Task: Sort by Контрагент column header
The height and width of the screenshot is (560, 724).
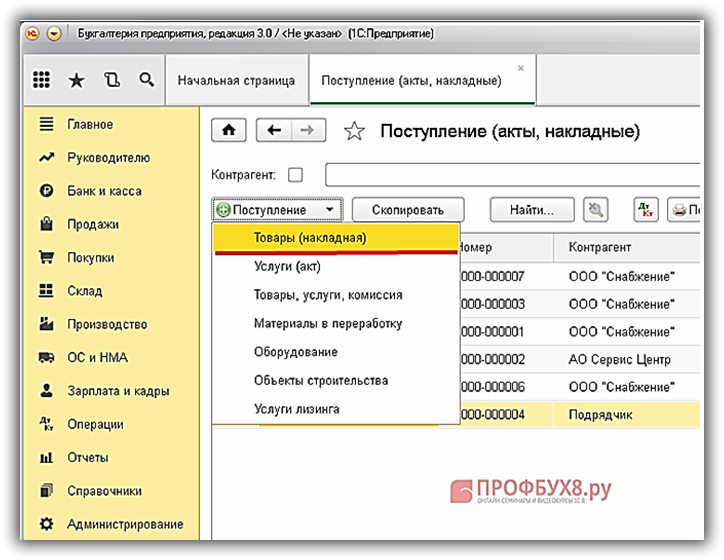Action: (x=627, y=247)
